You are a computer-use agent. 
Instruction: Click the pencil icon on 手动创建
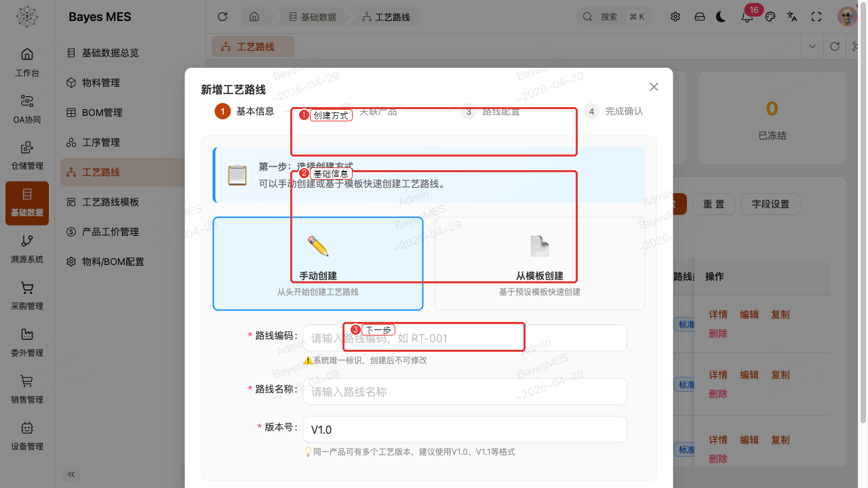point(318,246)
